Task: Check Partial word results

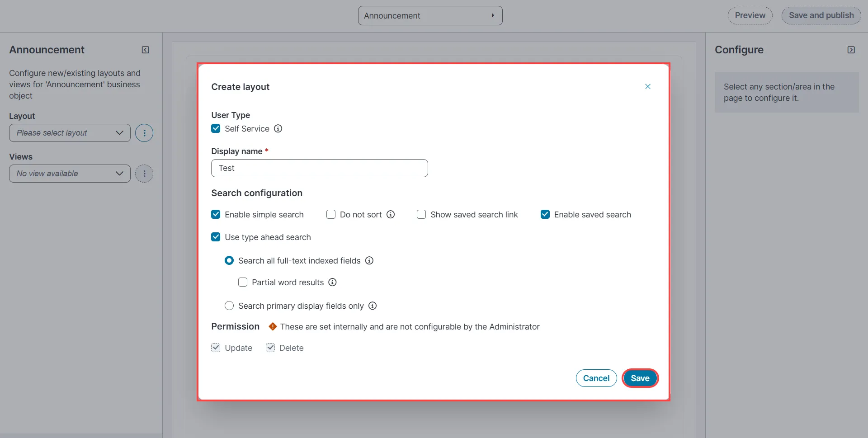Action: (243, 282)
